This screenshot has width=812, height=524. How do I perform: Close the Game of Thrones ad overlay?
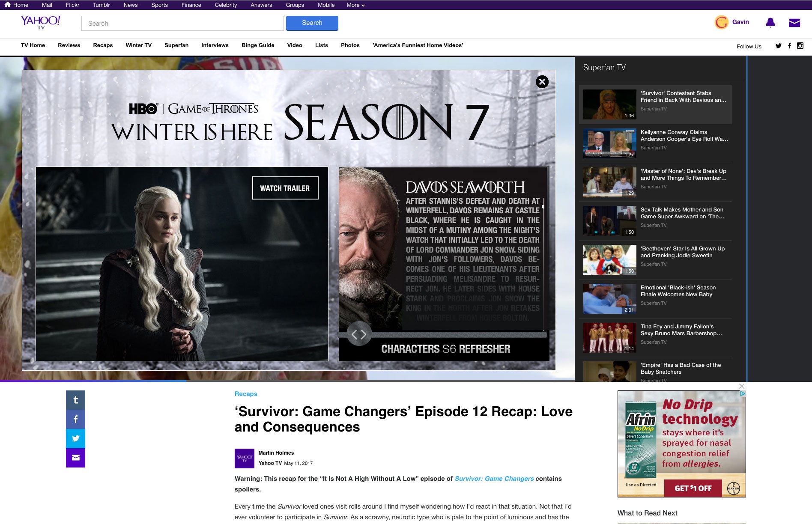tap(542, 82)
